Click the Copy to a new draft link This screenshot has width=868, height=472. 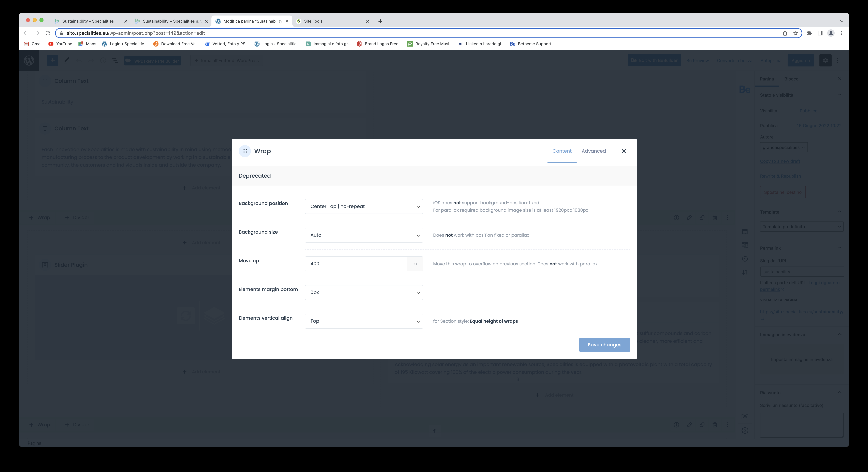click(x=780, y=161)
